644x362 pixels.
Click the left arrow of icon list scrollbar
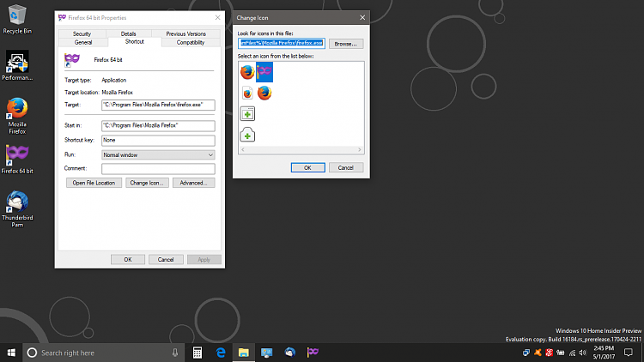pos(243,150)
